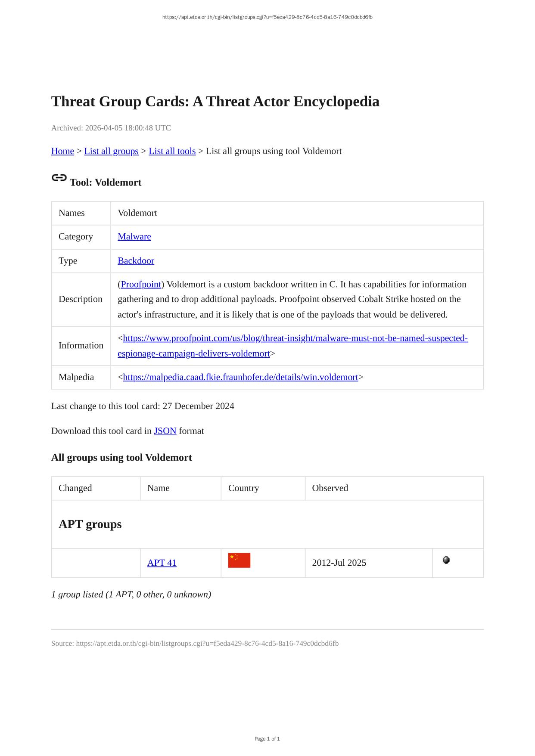This screenshot has height=756, width=535.
Task: Visit the Malpedia win.voldemort URL
Action: (240, 377)
